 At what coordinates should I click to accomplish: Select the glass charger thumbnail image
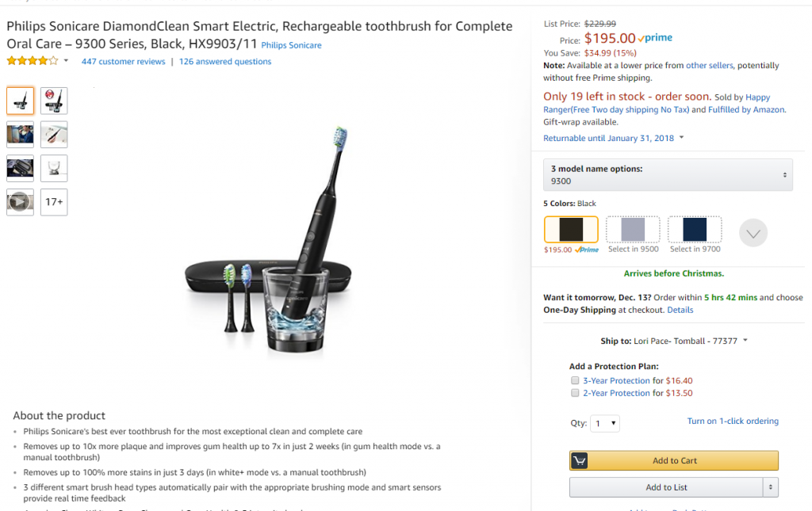(x=54, y=168)
